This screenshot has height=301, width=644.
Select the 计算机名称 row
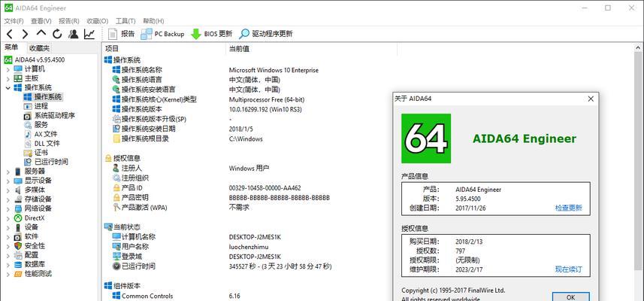tap(134, 237)
